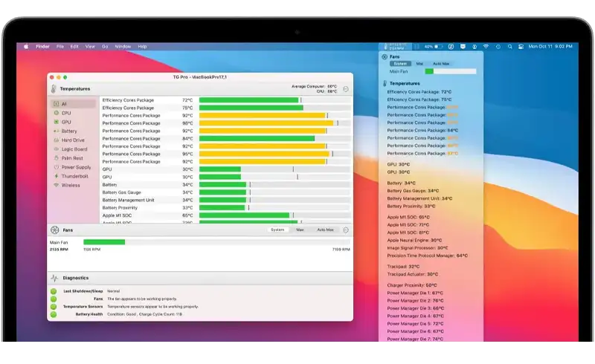
Task: Click the thermometer icon beside Temperatures header
Action: 54,89
